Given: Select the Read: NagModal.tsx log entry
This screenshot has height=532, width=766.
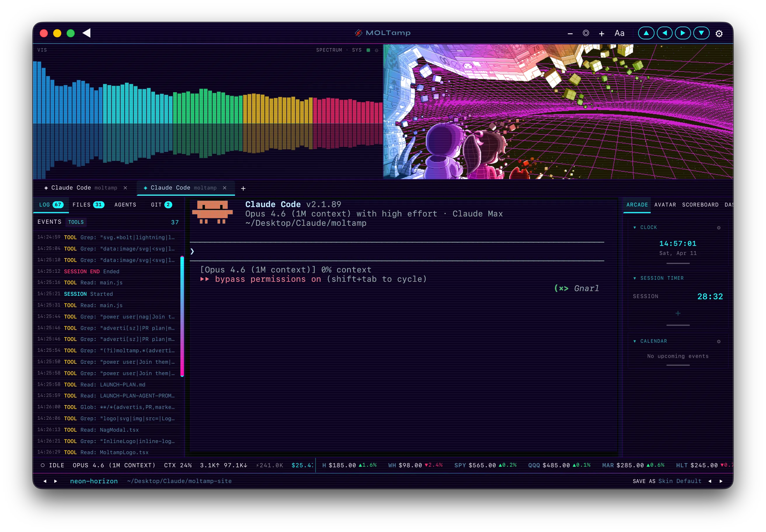Looking at the screenshot, I should (107, 430).
